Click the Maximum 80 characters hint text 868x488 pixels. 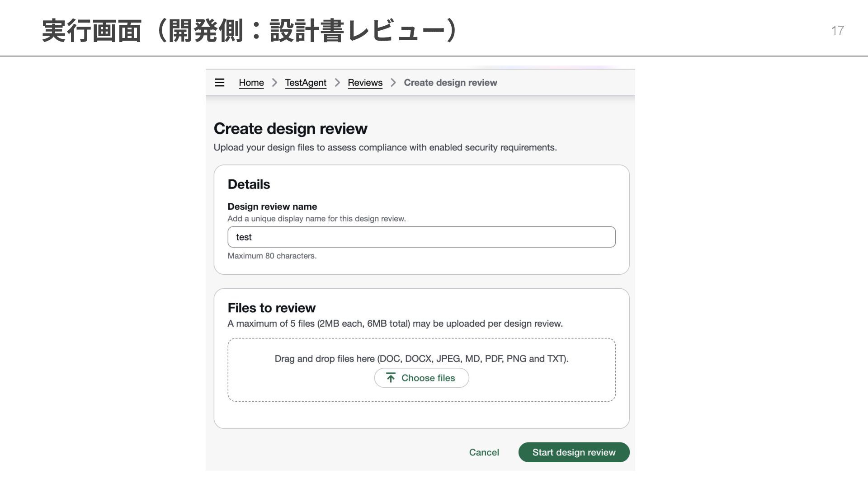tap(272, 256)
